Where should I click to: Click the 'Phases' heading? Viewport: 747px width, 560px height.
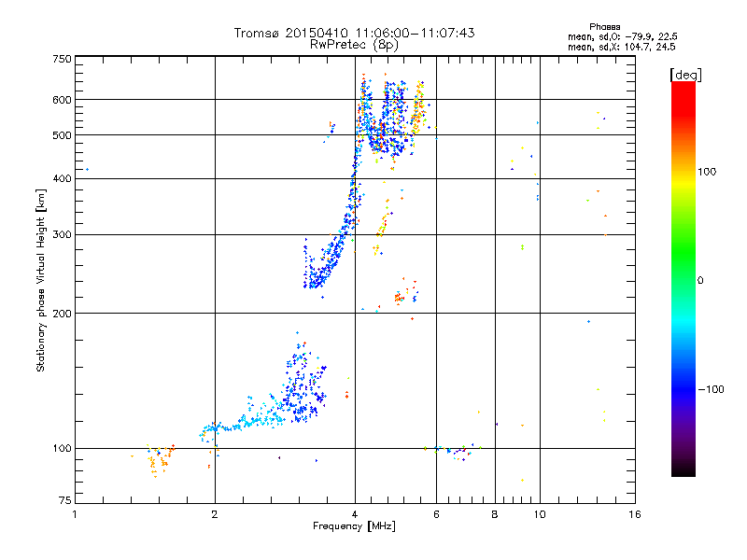[x=604, y=27]
